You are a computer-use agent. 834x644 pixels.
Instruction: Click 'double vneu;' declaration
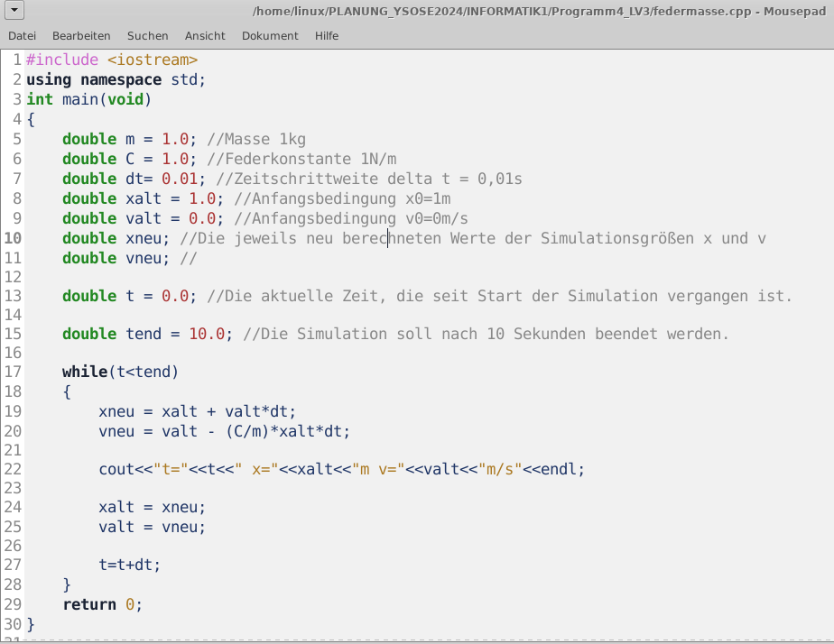(x=116, y=258)
